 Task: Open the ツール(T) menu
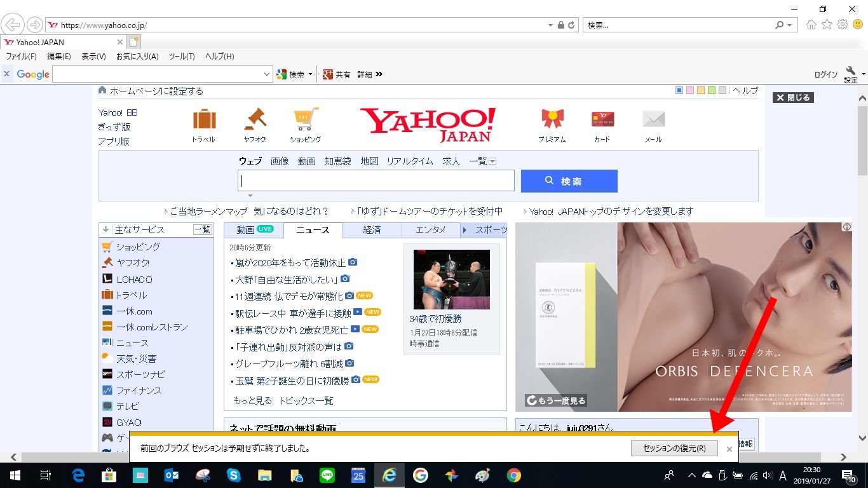click(182, 57)
